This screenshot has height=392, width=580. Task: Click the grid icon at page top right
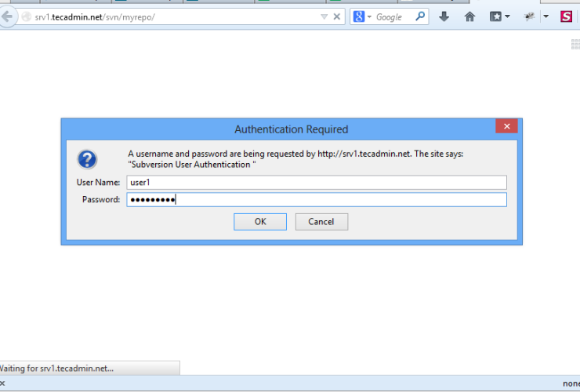(575, 45)
